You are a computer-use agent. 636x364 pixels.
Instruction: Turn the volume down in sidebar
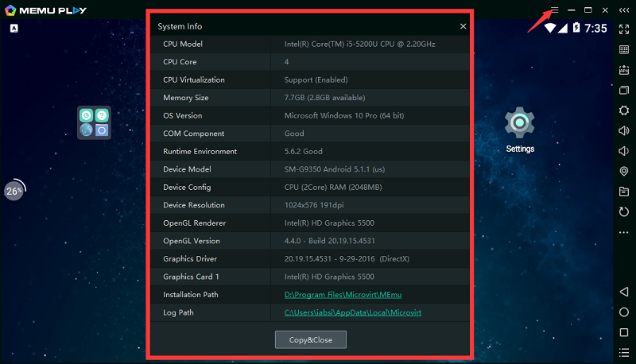(x=624, y=151)
